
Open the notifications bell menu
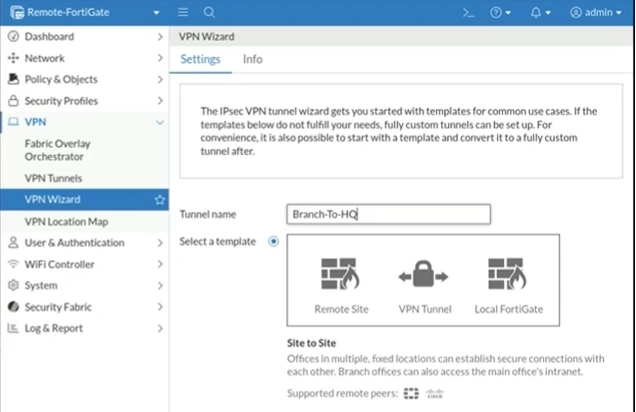click(540, 13)
